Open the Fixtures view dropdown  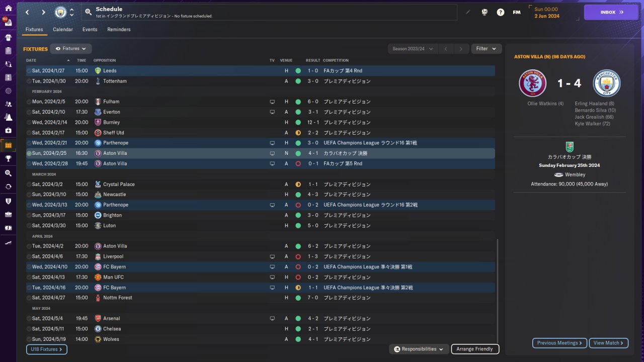coord(70,49)
